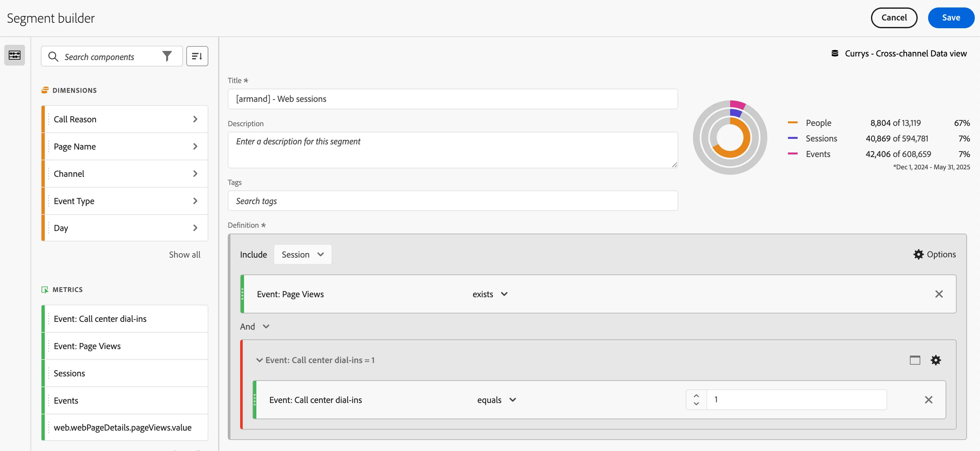Grab the drag handle of dial-ins rule
This screenshot has width=980, height=451.
click(x=254, y=400)
